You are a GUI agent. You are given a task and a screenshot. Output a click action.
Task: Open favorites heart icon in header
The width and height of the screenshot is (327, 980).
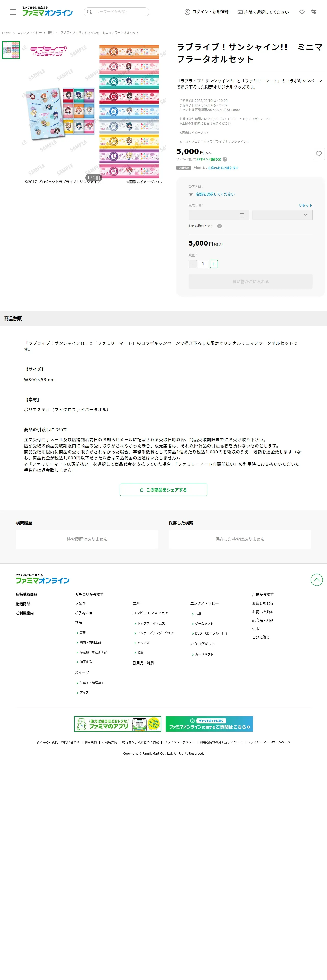point(302,12)
